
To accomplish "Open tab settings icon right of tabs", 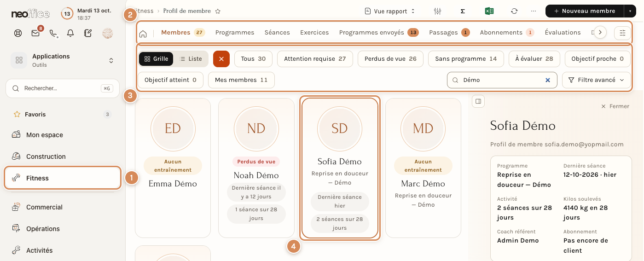I will (623, 33).
